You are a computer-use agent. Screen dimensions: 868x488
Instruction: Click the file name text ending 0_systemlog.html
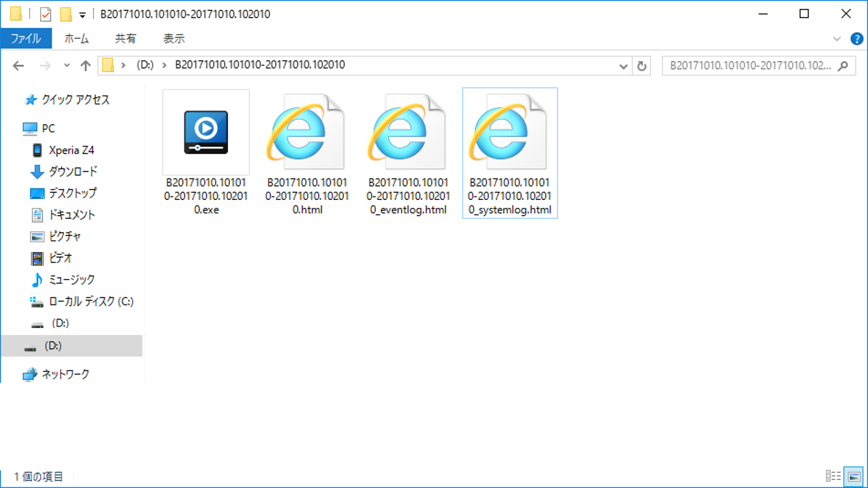click(x=510, y=196)
